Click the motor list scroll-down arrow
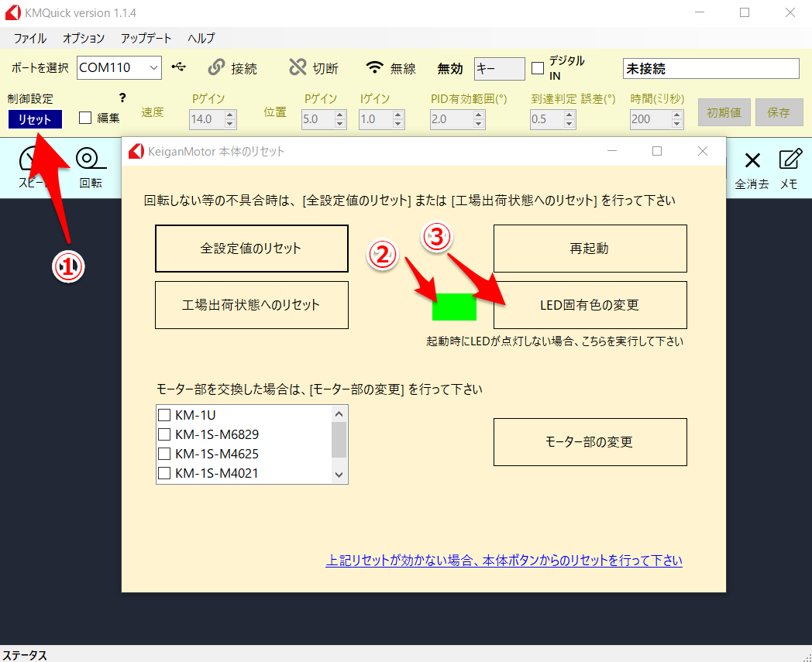Screen dimensions: 812x662 pos(339,475)
